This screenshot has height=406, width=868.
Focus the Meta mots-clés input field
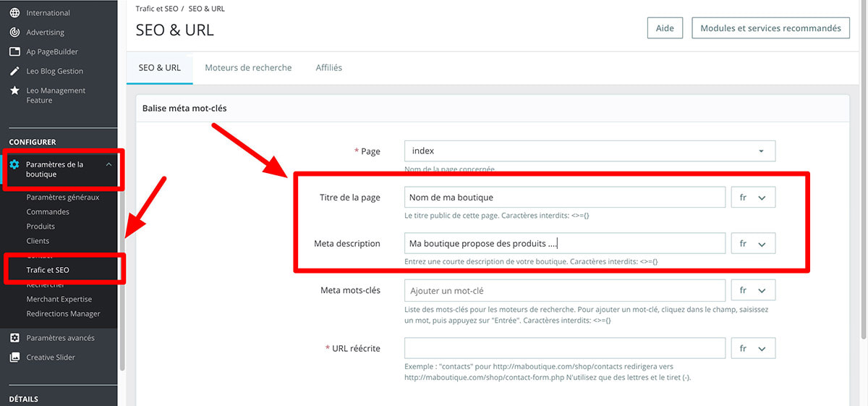pos(564,290)
